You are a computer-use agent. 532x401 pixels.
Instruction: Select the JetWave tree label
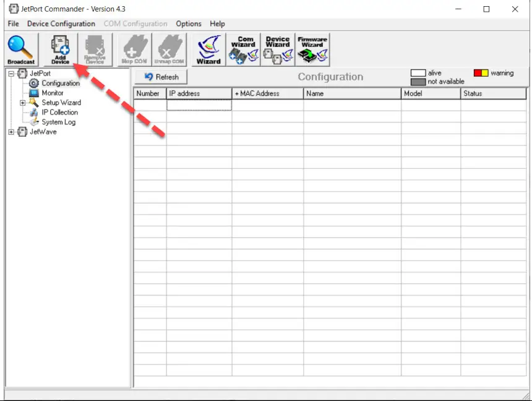(x=43, y=132)
